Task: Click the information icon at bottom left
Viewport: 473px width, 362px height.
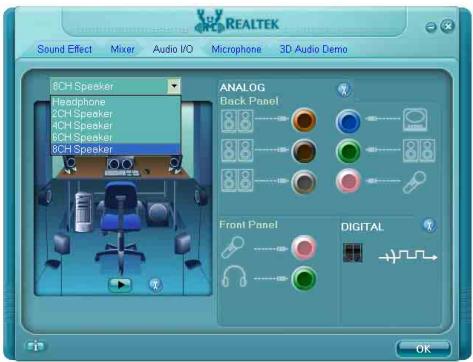Action: [x=35, y=347]
